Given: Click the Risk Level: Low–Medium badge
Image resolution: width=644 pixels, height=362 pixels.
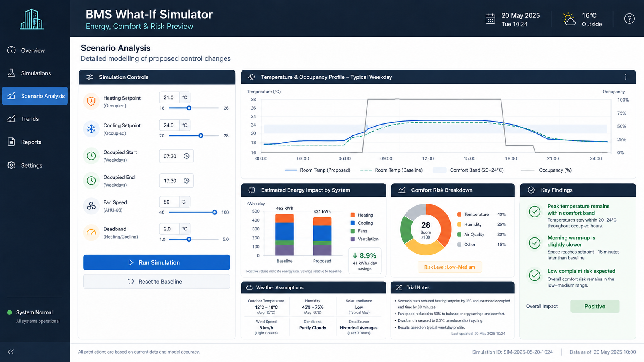Looking at the screenshot, I should coord(449,267).
